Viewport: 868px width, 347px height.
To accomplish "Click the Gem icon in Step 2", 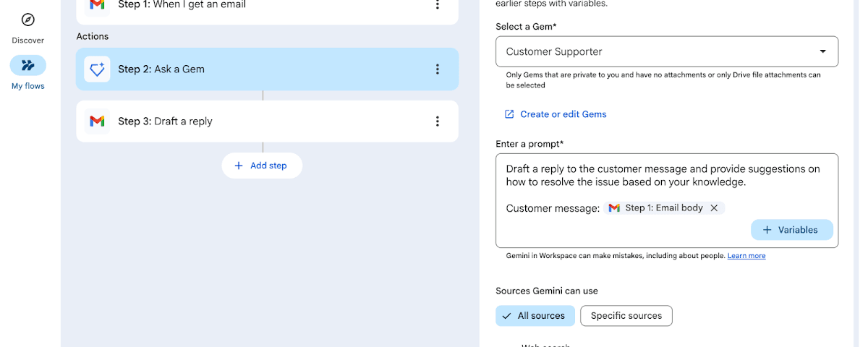I will pos(97,69).
